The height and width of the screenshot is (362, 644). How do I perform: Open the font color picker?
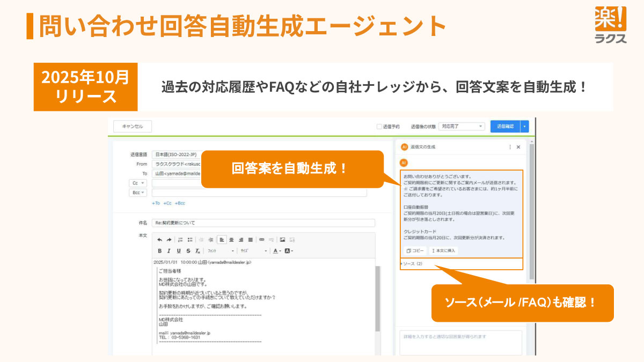275,250
